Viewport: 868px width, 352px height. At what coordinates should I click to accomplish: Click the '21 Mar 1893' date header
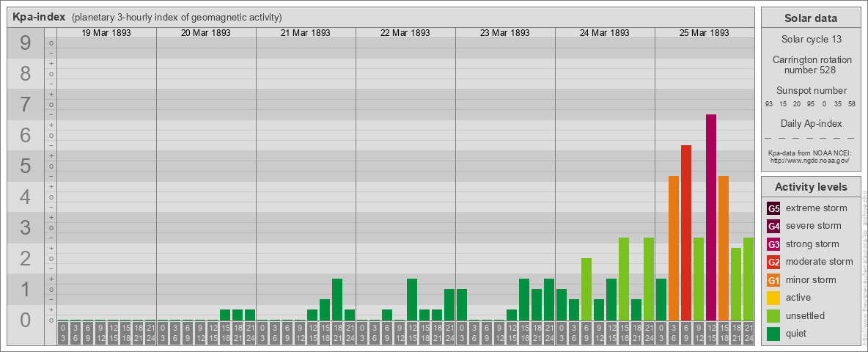(x=306, y=33)
